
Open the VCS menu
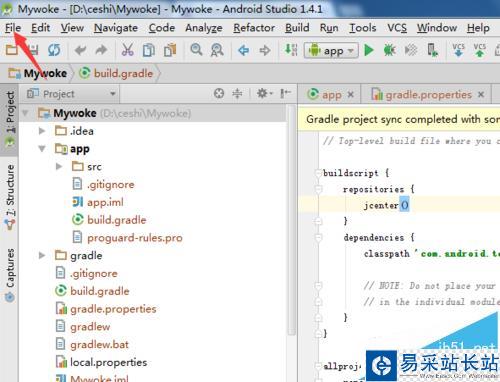(397, 28)
